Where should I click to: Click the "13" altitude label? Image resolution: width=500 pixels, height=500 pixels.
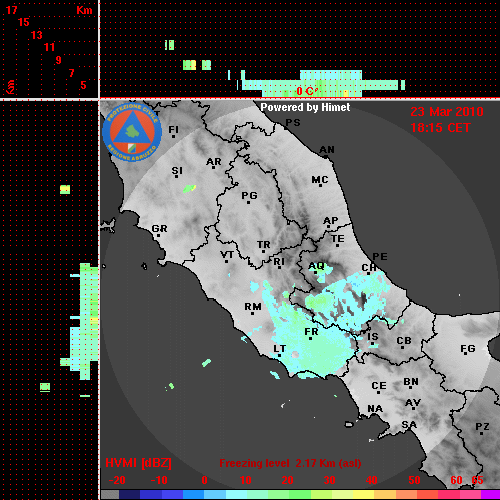37,35
